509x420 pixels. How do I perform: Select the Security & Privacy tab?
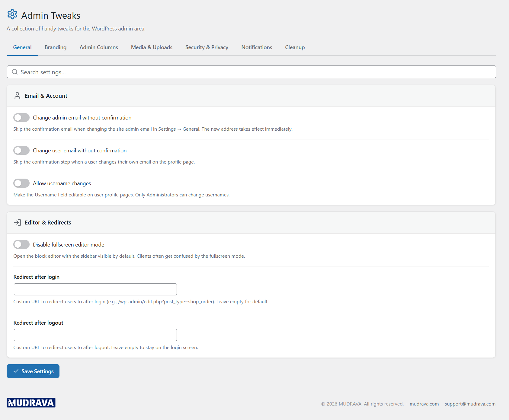click(x=207, y=47)
